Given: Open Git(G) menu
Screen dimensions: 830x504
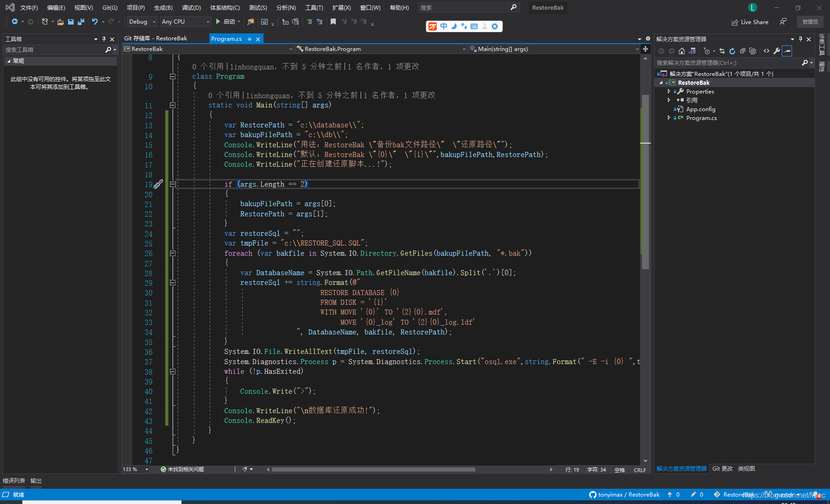Looking at the screenshot, I should pyautogui.click(x=110, y=7).
